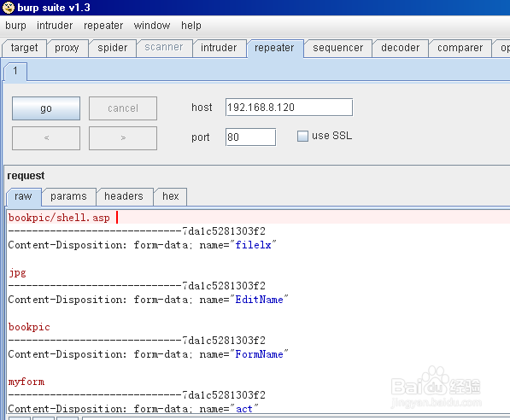Click the EditName parameter name
The width and height of the screenshot is (510, 420).
(259, 300)
